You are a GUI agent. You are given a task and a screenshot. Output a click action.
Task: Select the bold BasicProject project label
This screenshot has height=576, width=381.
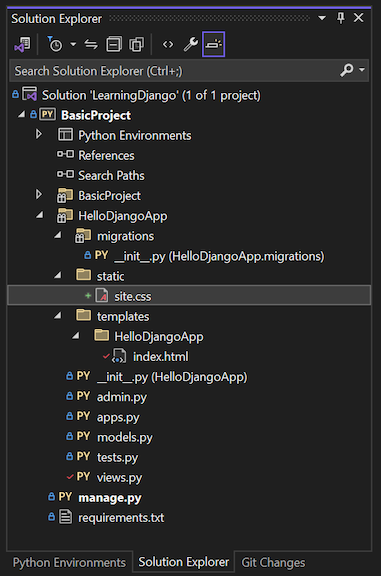pos(96,115)
